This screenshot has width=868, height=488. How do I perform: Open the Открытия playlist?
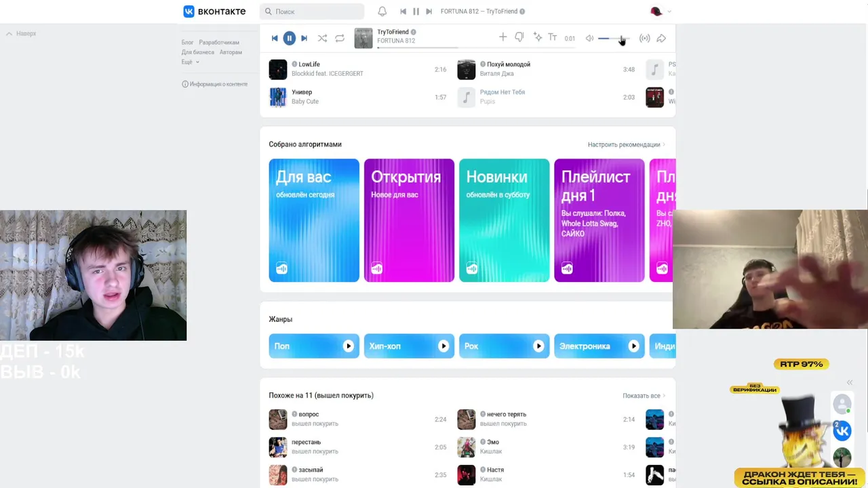409,220
